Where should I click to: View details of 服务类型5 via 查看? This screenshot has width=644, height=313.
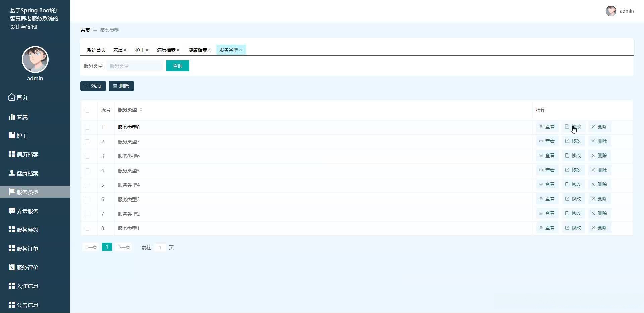(x=547, y=170)
